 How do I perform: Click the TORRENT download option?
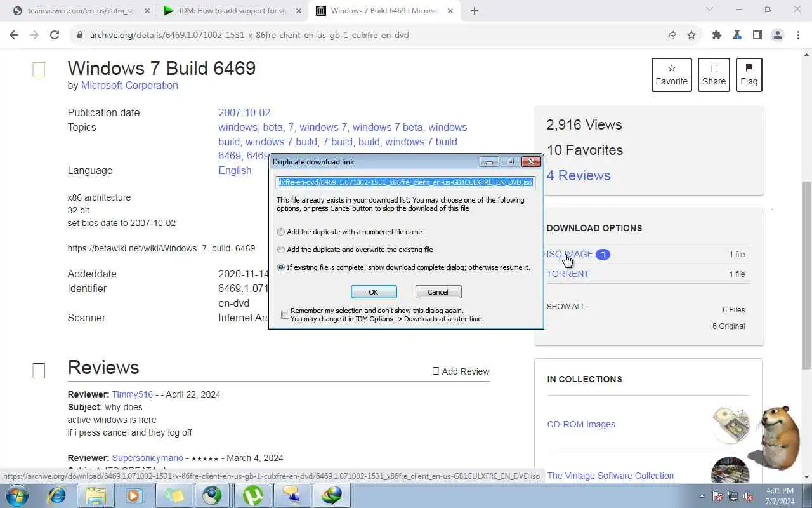click(x=568, y=274)
